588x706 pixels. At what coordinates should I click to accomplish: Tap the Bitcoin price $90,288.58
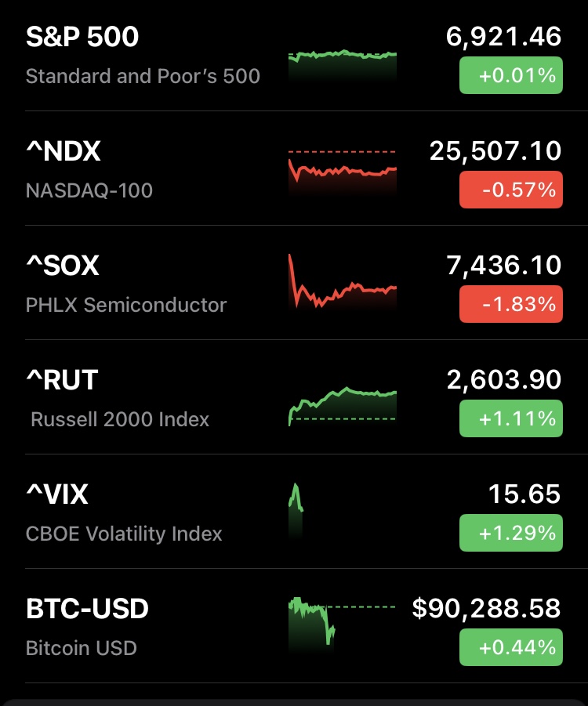486,608
